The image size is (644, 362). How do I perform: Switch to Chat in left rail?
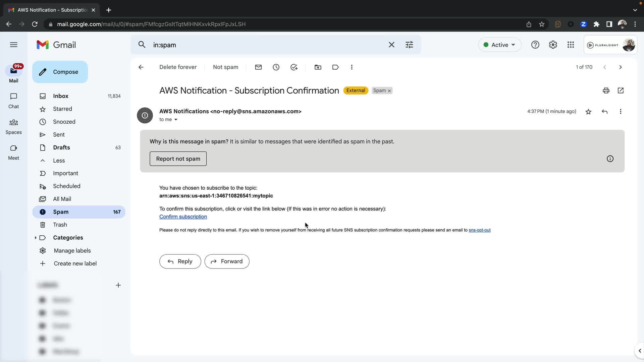point(13,101)
